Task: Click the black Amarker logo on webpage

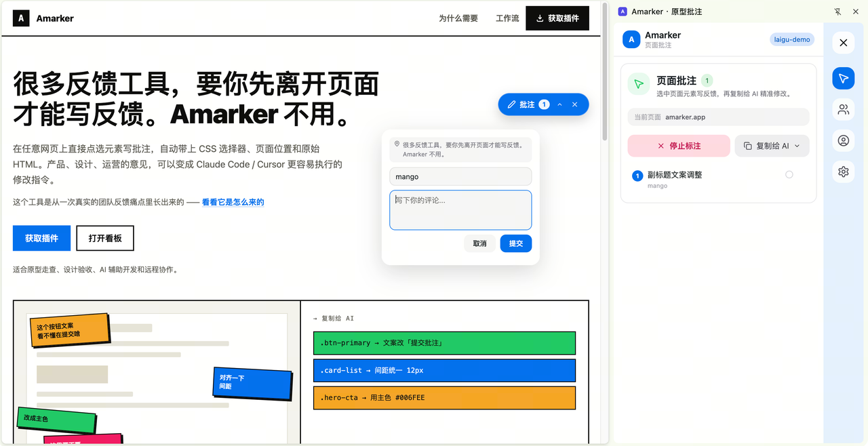Action: [x=21, y=18]
